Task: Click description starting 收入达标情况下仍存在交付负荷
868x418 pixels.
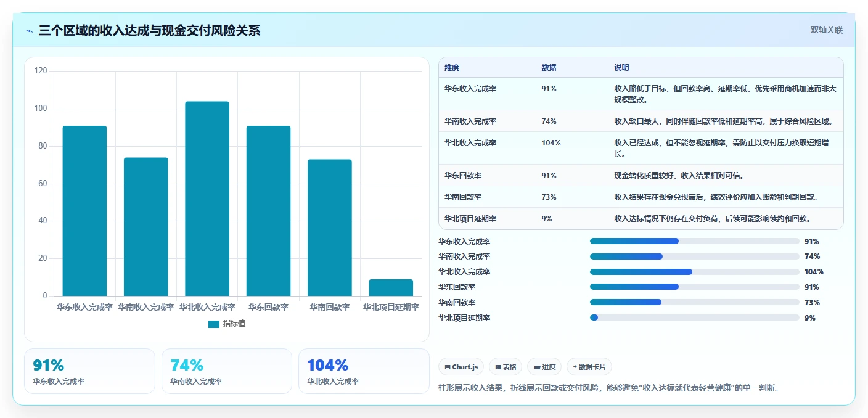Action: [x=713, y=219]
